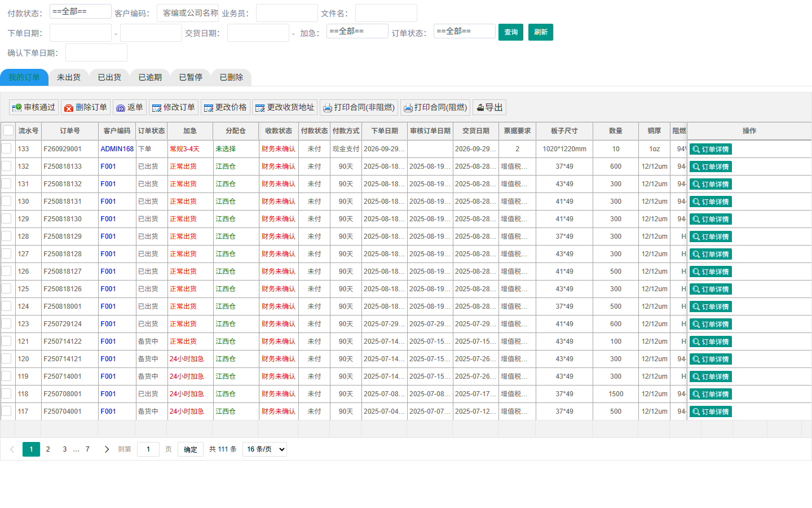Image resolution: width=812 pixels, height=508 pixels.
Task: Print the non-flame-retardant contract 打印合同(非阻燃)
Action: 359,107
